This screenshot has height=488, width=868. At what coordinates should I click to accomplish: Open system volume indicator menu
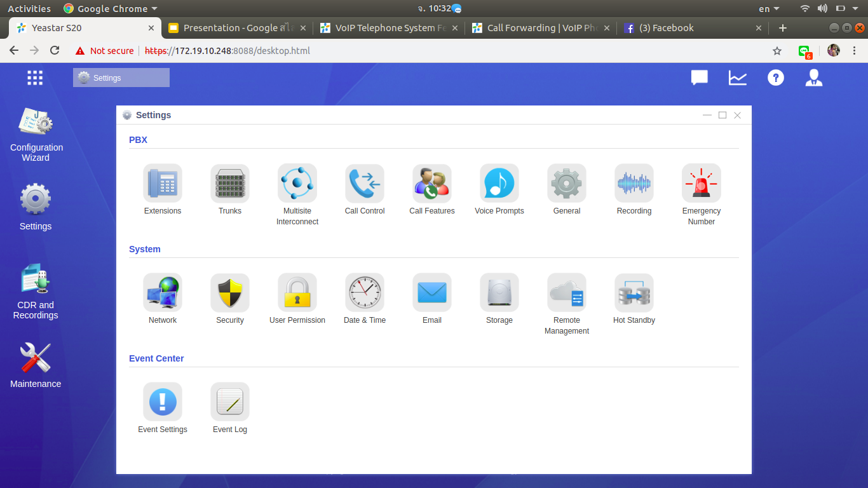click(x=822, y=9)
